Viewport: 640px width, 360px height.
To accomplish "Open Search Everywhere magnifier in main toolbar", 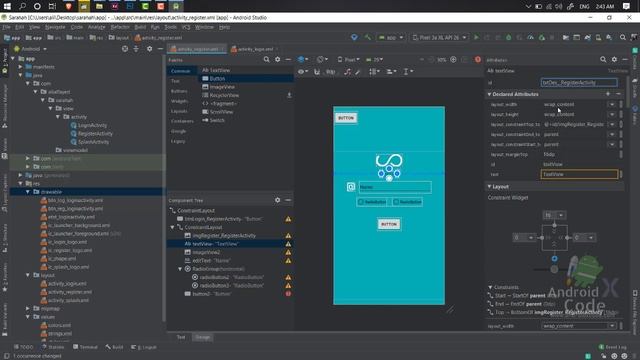I will 622,37.
